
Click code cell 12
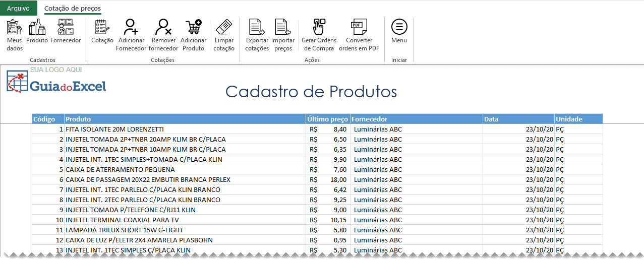[48, 240]
